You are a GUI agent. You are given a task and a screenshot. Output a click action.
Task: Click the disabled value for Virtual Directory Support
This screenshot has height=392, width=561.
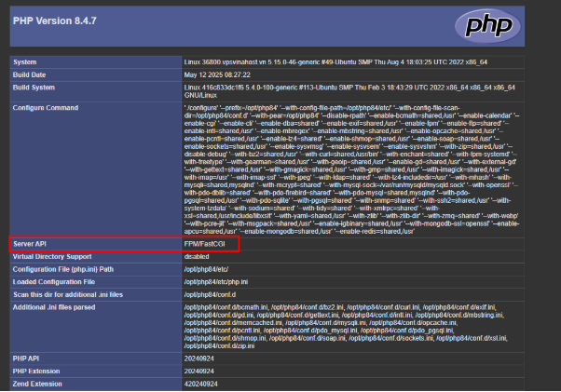[197, 254]
